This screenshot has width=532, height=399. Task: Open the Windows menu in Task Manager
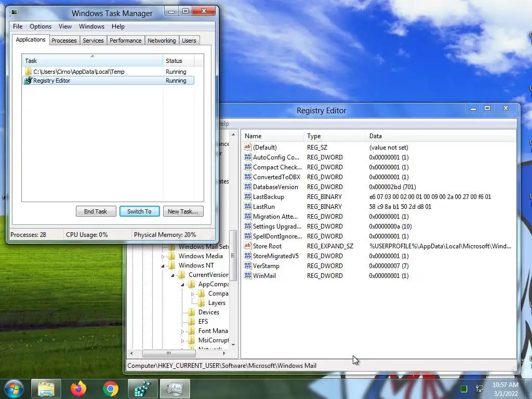coord(91,26)
